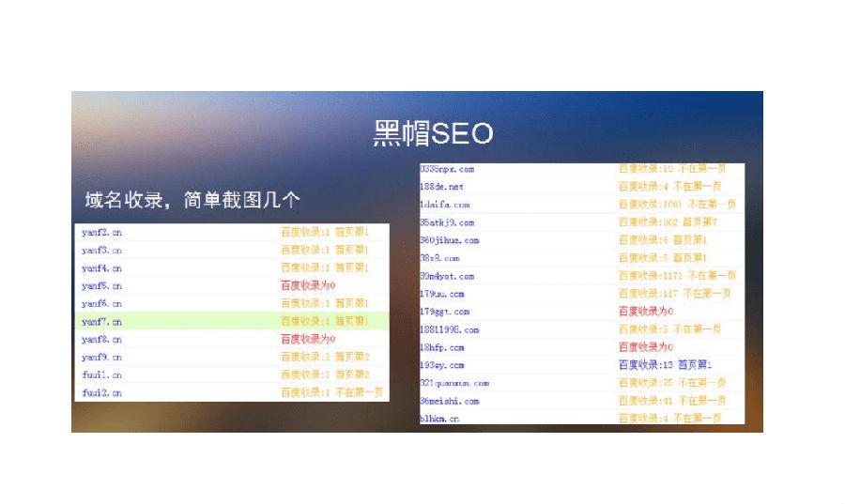Open the 18hfp.com domain link
This screenshot has width=845, height=504.
coord(441,347)
